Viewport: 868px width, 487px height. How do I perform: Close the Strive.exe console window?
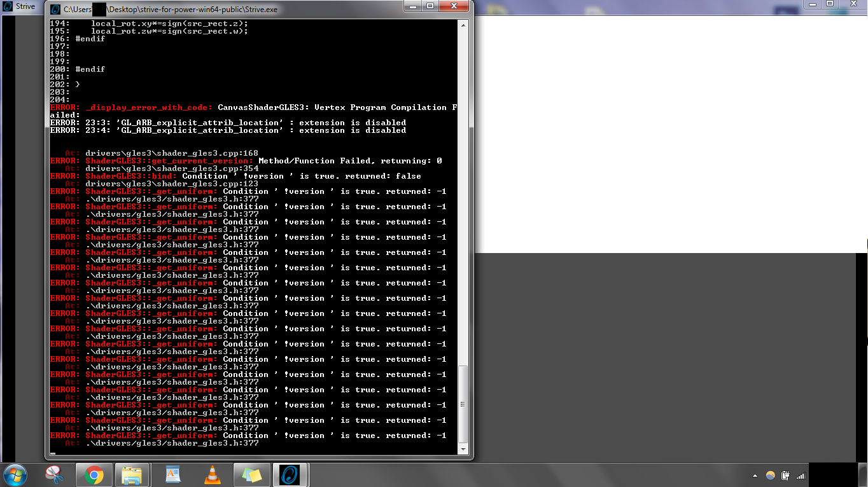(454, 6)
